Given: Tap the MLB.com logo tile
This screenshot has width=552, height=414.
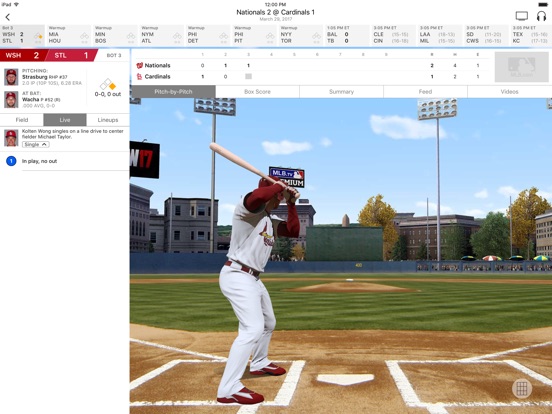Looking at the screenshot, I should (521, 67).
